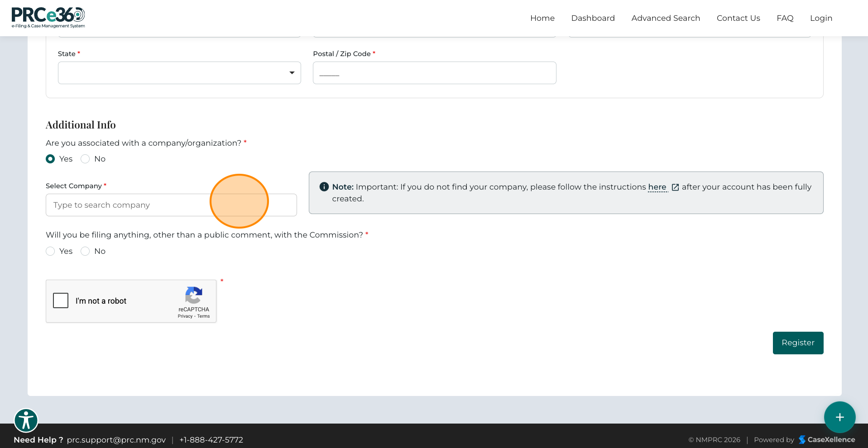Click the PRCe360 logo in header
Viewport: 868px width, 448px height.
click(x=48, y=18)
